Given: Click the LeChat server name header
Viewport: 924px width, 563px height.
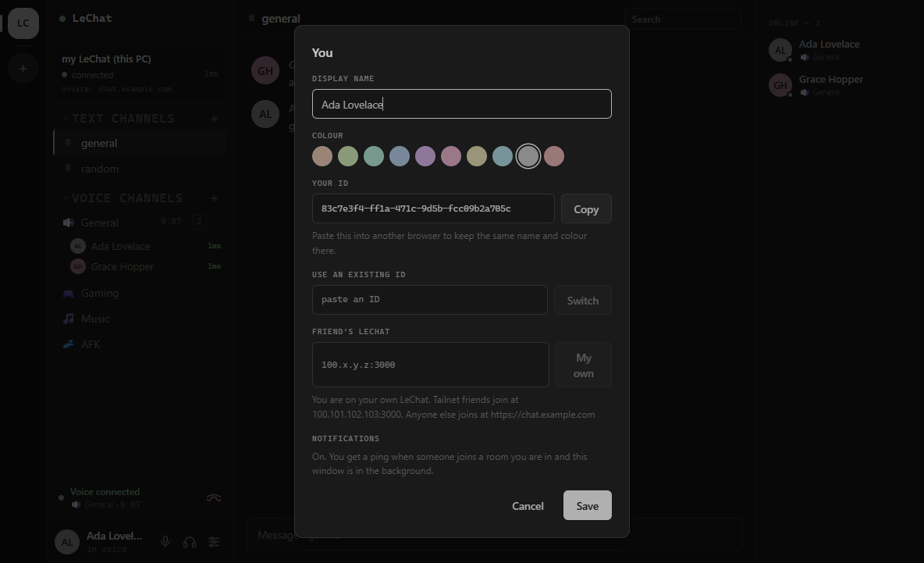Looking at the screenshot, I should pyautogui.click(x=92, y=18).
